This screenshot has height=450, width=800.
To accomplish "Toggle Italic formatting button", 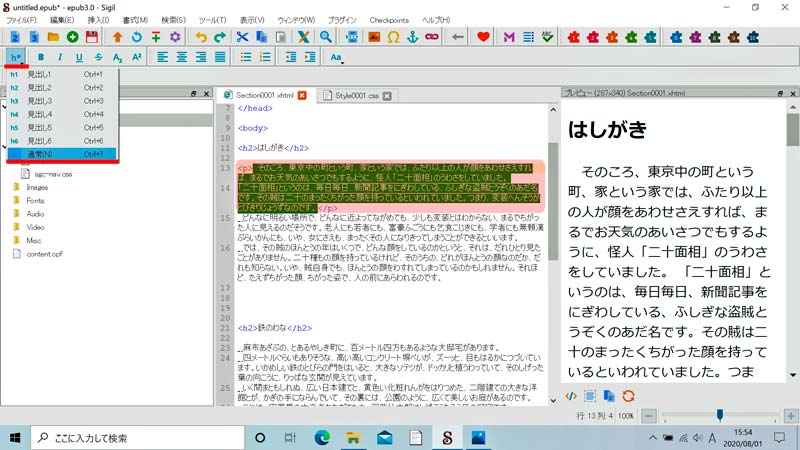I will point(60,57).
